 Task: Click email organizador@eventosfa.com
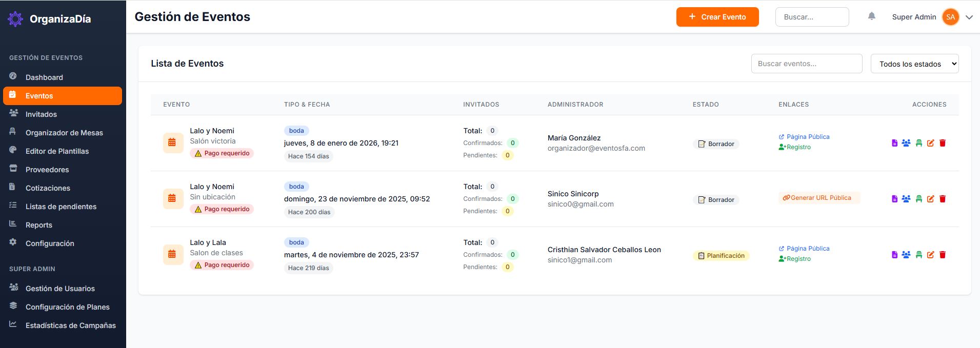click(596, 148)
